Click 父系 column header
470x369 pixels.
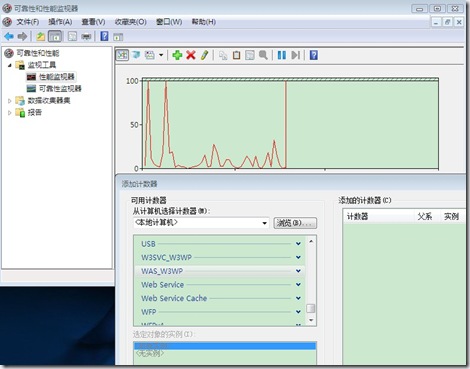pos(427,217)
